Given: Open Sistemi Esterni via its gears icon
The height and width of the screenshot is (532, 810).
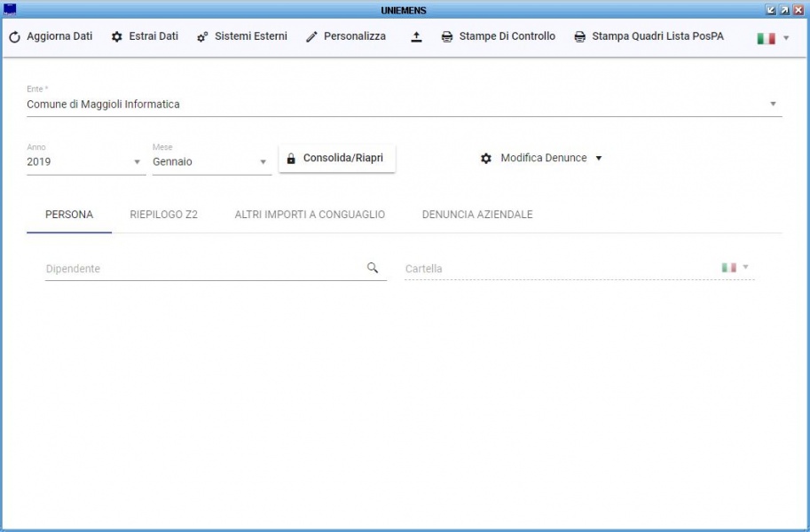Looking at the screenshot, I should point(202,37).
